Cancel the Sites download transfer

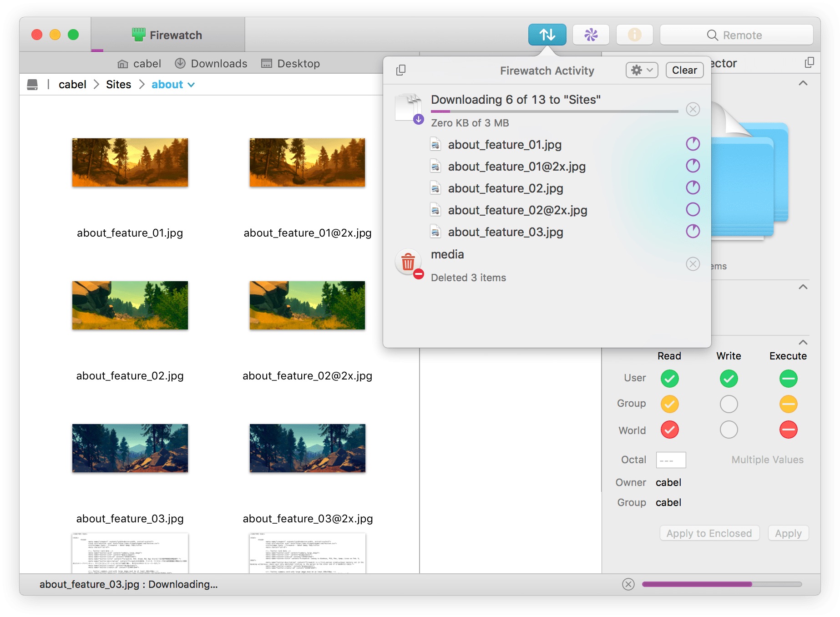click(x=693, y=109)
